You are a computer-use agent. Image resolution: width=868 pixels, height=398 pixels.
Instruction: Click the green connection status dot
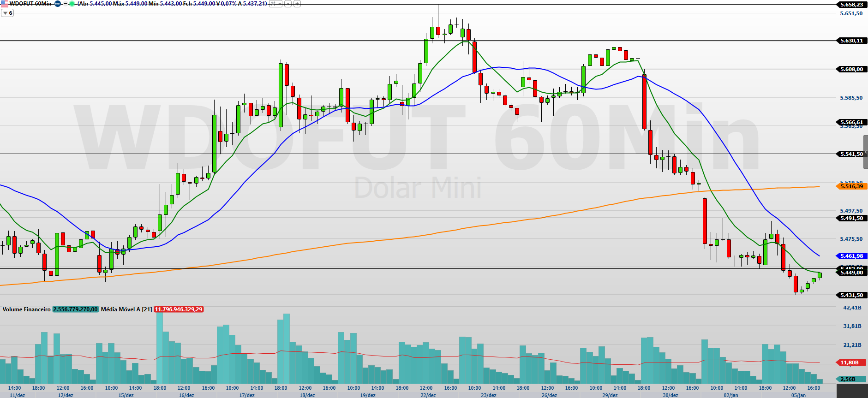[x=72, y=4]
